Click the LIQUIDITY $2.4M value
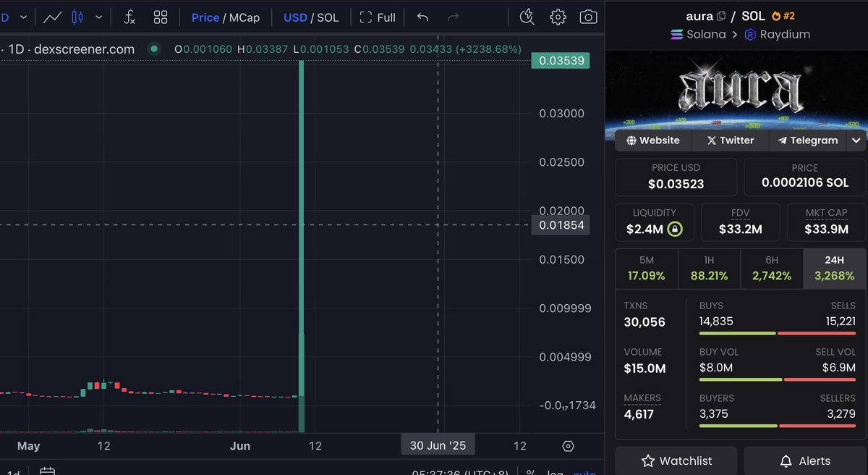Viewport: 868px width, 475px height. [644, 230]
